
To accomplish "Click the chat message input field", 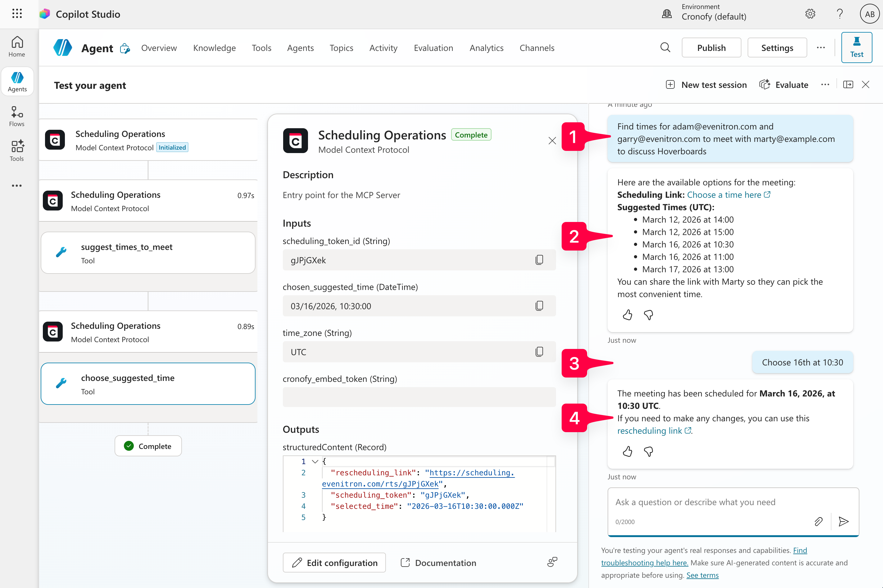I will [x=713, y=502].
